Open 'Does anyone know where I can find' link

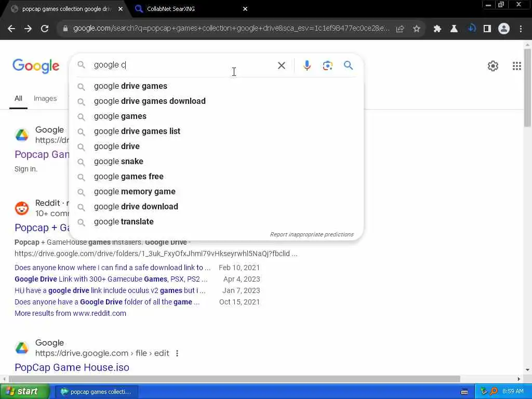click(113, 268)
